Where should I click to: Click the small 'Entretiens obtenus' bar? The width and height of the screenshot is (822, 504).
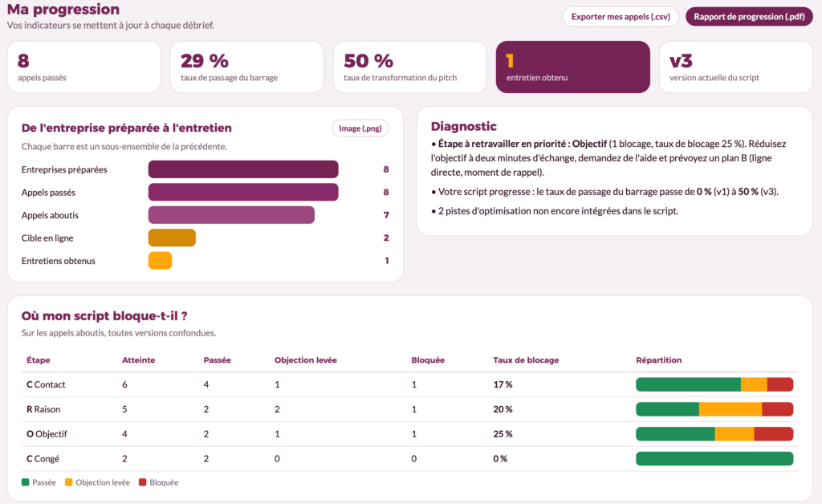point(160,260)
